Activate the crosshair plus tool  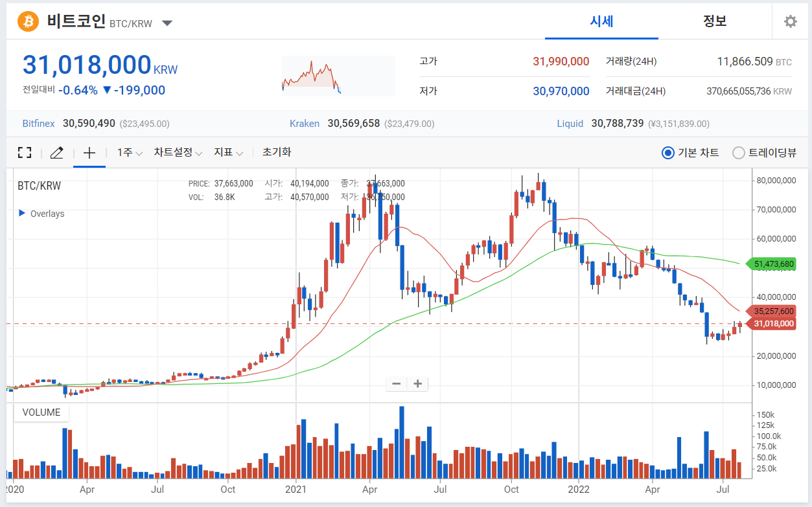click(x=89, y=153)
